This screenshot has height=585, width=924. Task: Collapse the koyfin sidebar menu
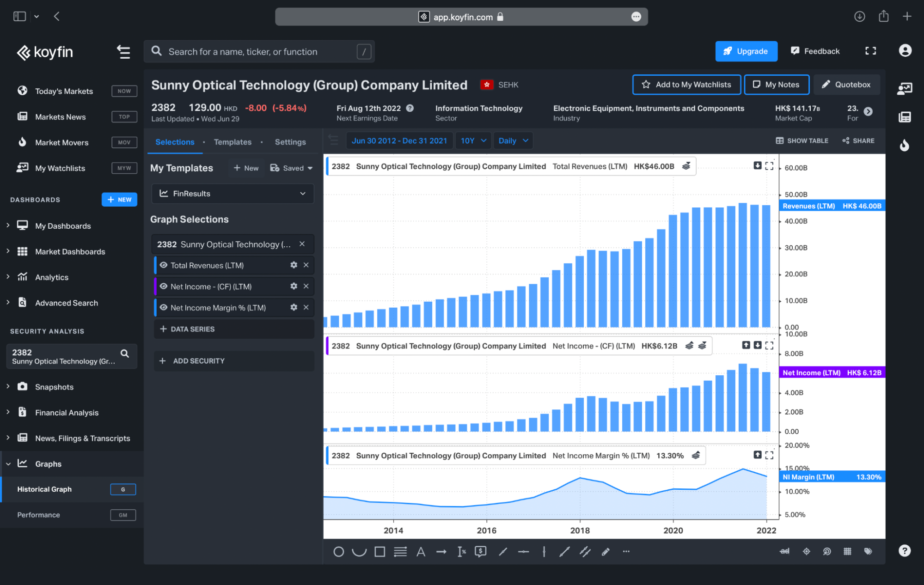[123, 52]
